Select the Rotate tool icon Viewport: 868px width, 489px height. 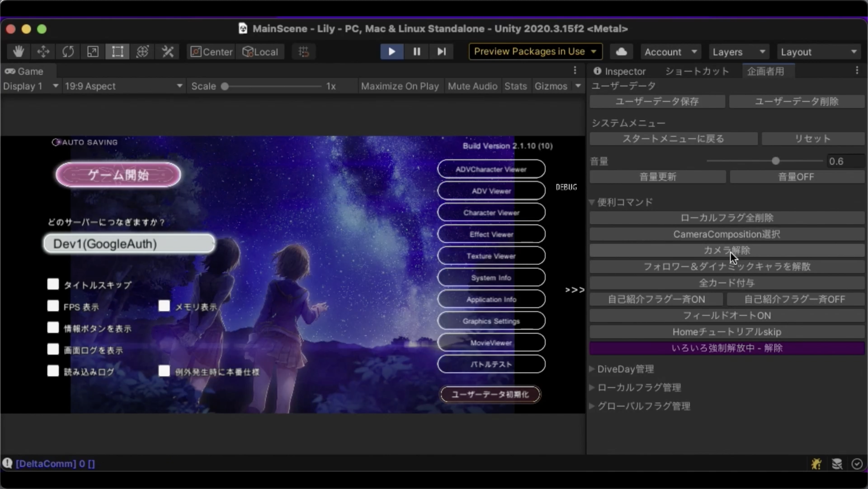tap(68, 52)
